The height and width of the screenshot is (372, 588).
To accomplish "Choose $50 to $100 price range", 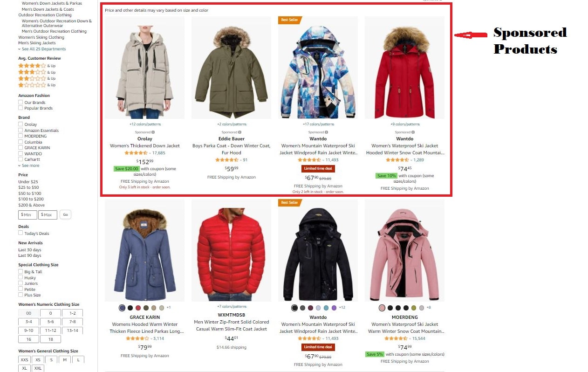I will coord(30,193).
